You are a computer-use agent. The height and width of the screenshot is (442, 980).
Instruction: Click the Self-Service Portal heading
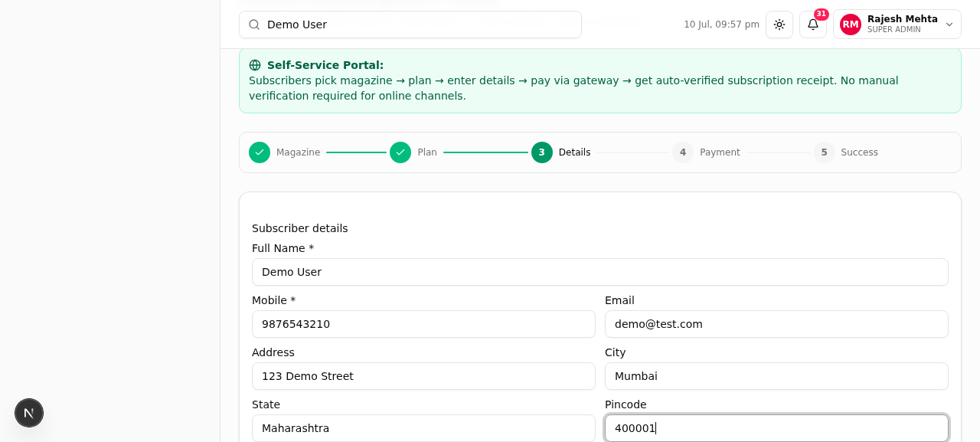325,65
